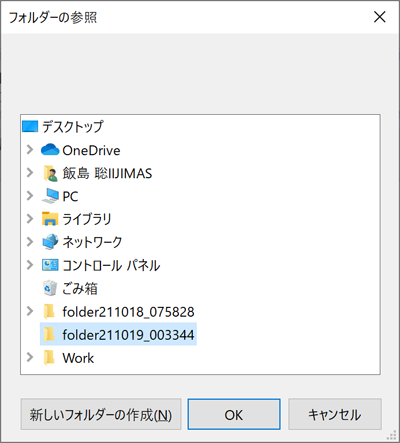This screenshot has width=400, height=443.
Task: Select the PC label in tree
Action: [x=70, y=196]
